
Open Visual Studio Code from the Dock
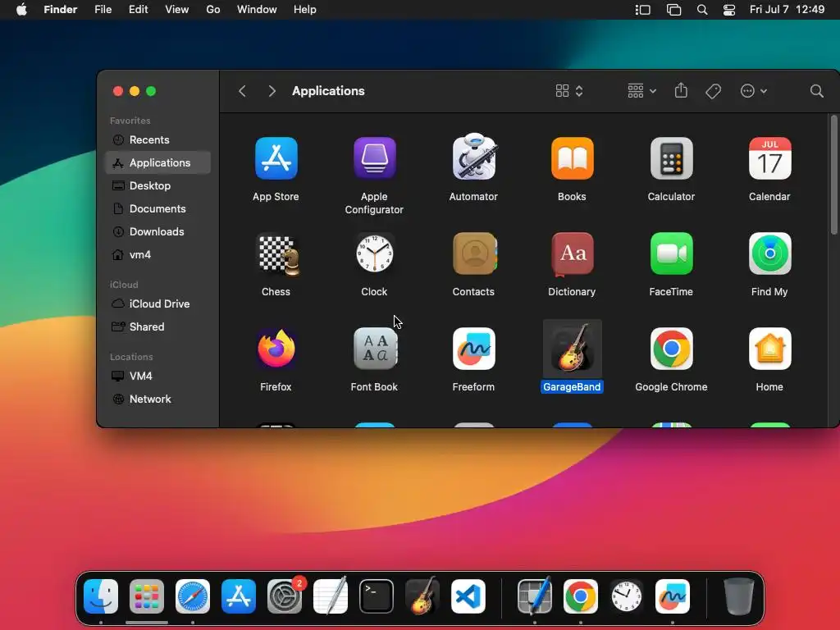[468, 596]
